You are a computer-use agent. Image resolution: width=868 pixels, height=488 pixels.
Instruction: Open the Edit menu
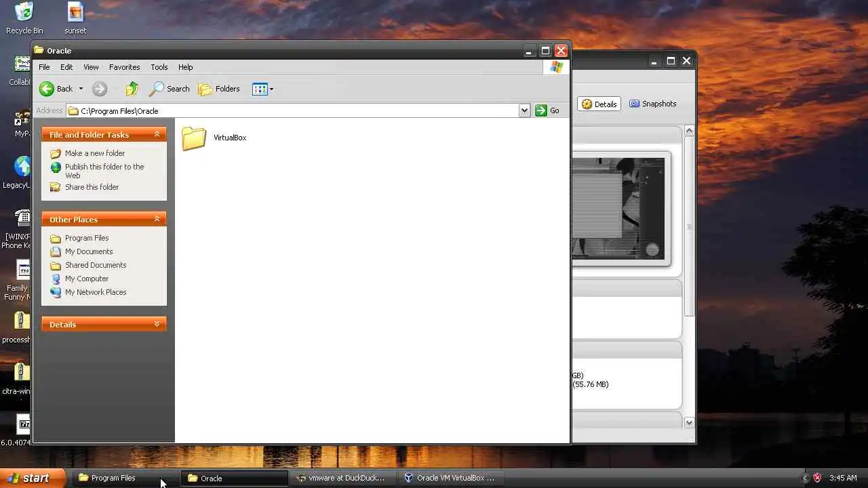(x=66, y=67)
